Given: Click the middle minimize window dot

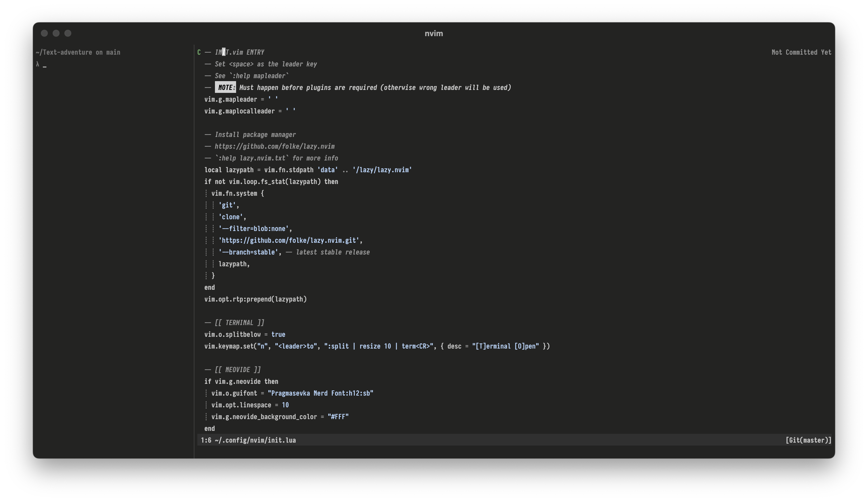Looking at the screenshot, I should 56,33.
